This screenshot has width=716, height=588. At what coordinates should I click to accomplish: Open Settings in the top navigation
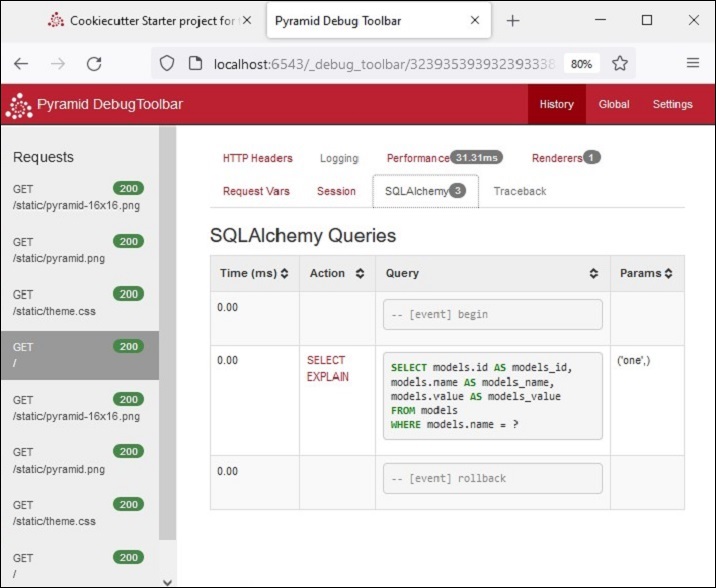(672, 104)
